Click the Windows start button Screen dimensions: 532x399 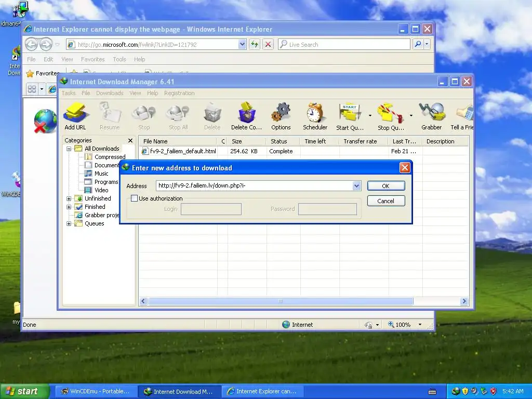pyautogui.click(x=24, y=392)
